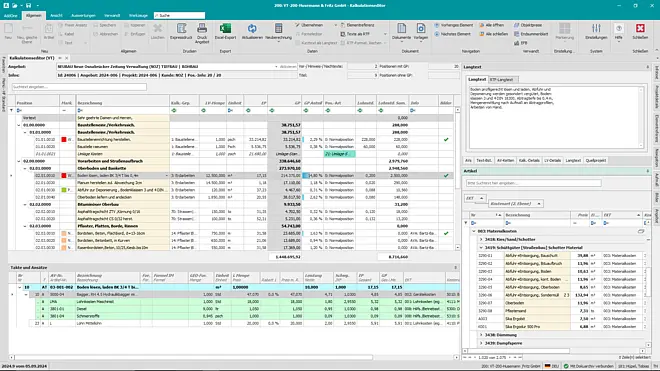Click Übernehmen in Daten group

tap(309, 25)
